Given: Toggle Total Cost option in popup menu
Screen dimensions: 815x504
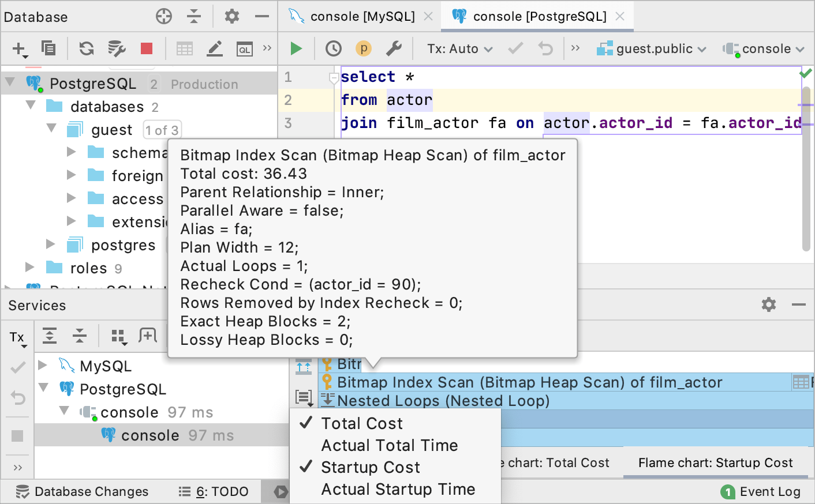Looking at the screenshot, I should click(x=362, y=424).
